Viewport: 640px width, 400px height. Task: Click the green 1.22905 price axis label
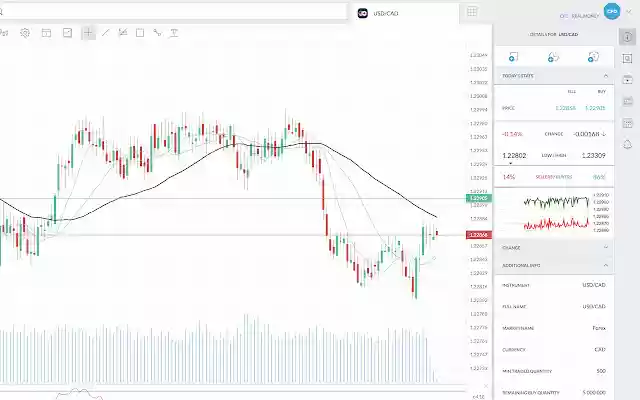point(479,198)
